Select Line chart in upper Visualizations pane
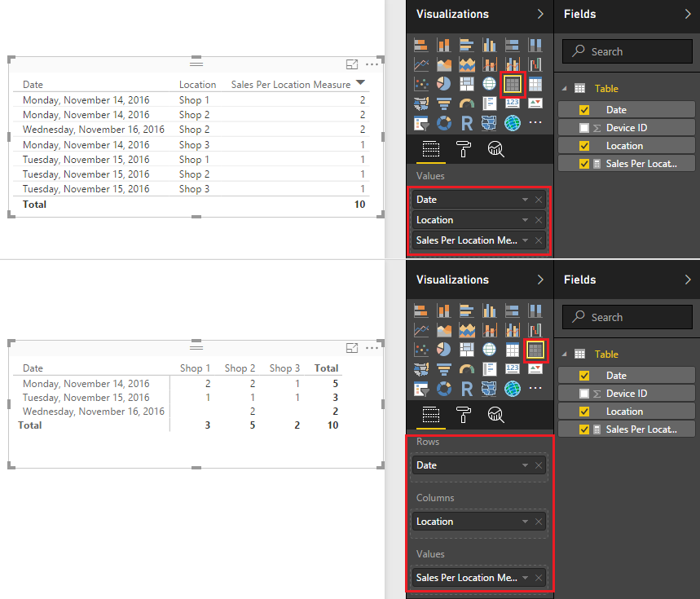 pyautogui.click(x=421, y=64)
